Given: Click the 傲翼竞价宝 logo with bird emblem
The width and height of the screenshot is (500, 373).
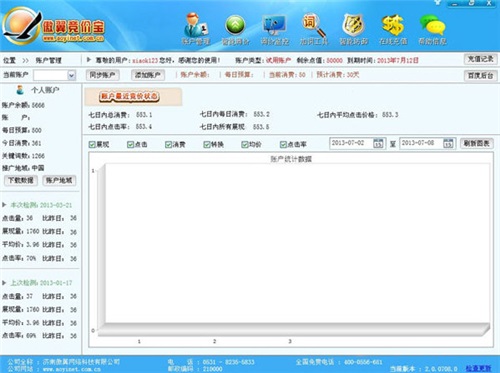Looking at the screenshot, I should coord(53,27).
